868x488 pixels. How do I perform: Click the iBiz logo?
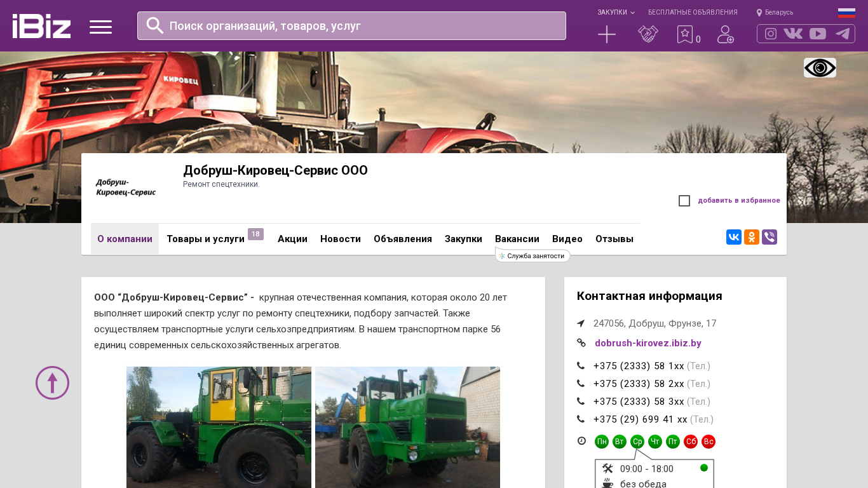click(x=41, y=26)
